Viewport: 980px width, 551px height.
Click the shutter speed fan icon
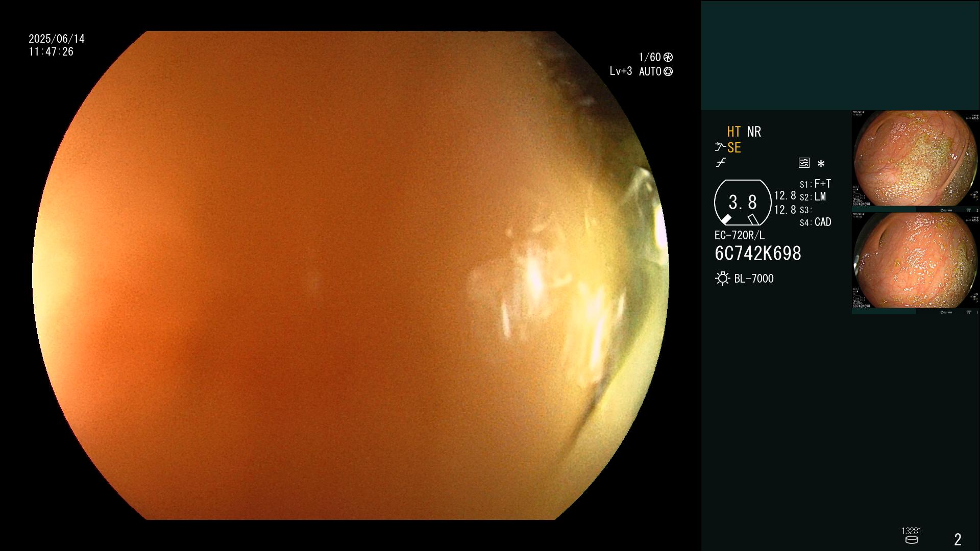[668, 57]
